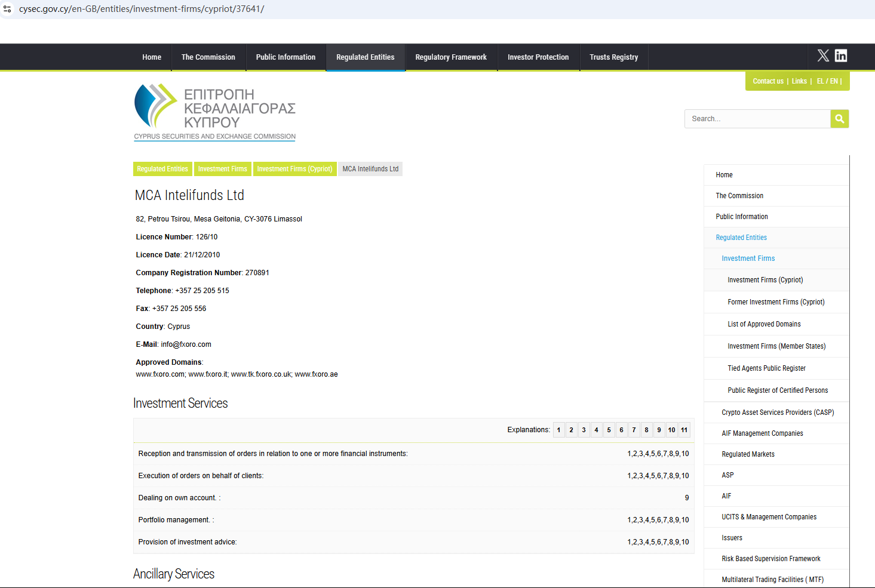Open the Home top navigation item
The height and width of the screenshot is (588, 875).
click(x=152, y=57)
